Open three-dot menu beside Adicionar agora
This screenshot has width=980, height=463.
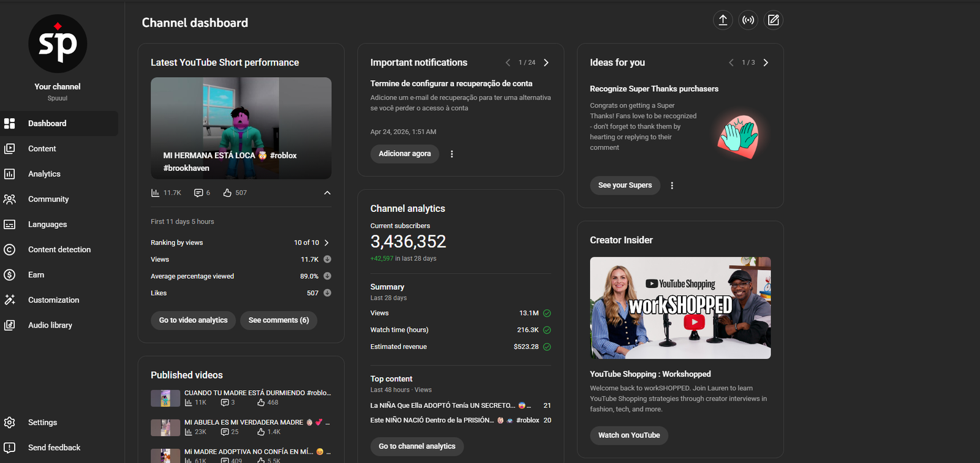(x=452, y=154)
